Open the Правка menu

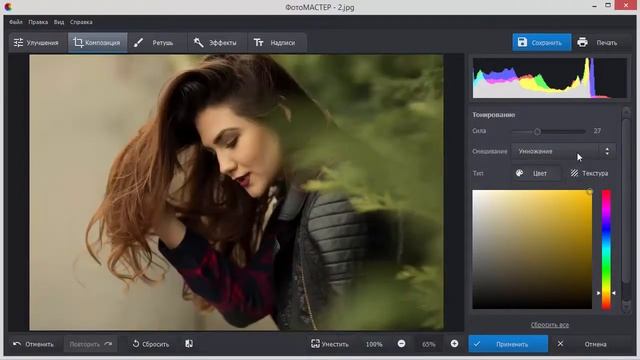38,22
